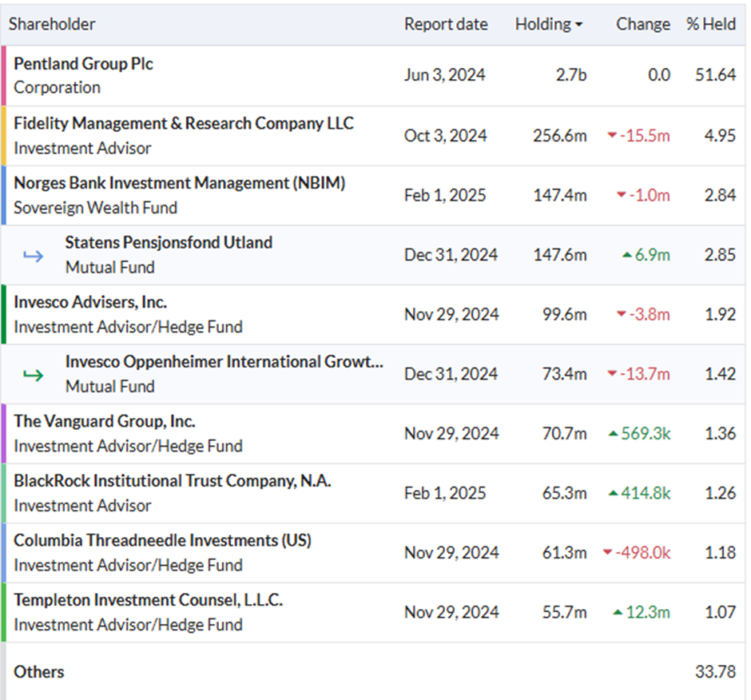Click the Report date column header

(x=446, y=24)
